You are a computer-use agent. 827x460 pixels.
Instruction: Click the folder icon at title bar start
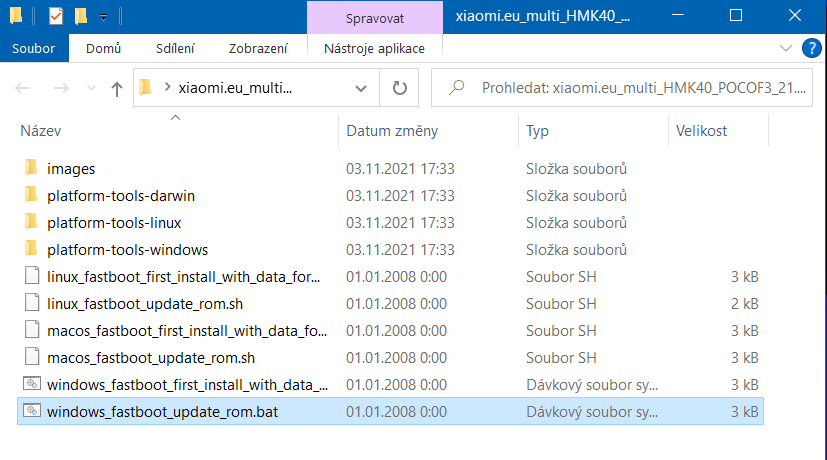click(16, 16)
